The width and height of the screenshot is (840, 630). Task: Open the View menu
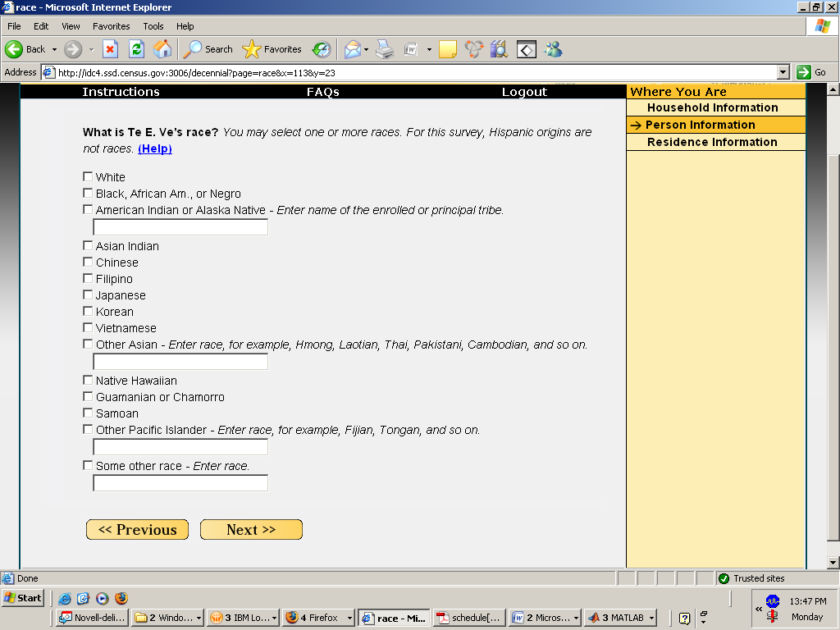[71, 26]
